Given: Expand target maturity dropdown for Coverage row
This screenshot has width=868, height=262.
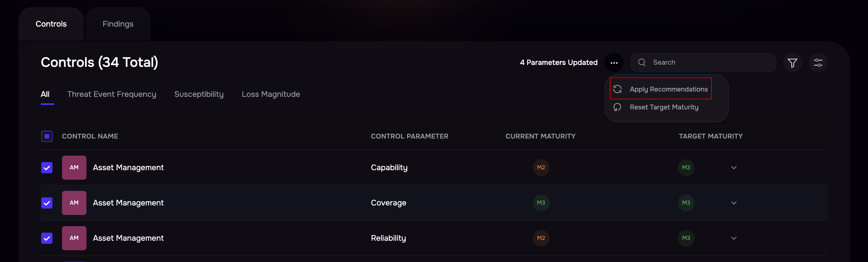Looking at the screenshot, I should [x=734, y=203].
